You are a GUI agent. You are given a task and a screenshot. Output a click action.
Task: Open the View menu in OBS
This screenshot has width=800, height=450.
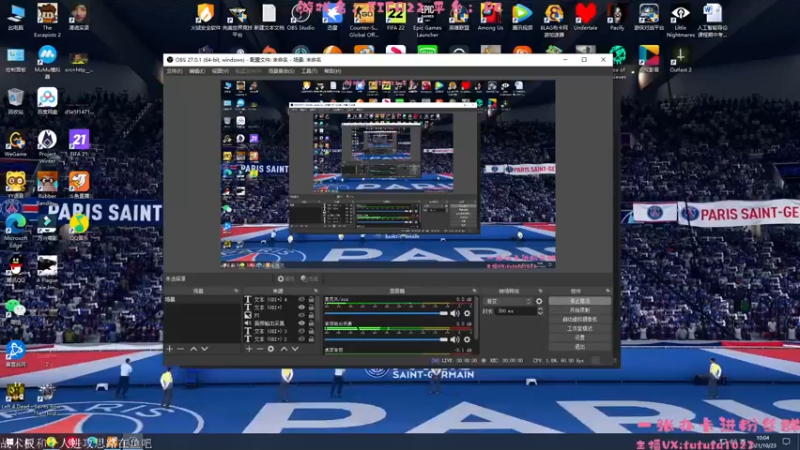click(220, 71)
